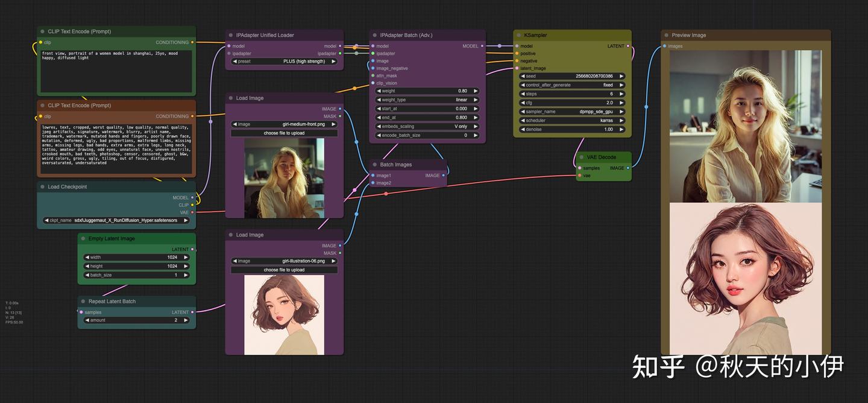Screen dimensions: 868x403
Task: Click the Load Checkpoint node's title dot
Action: tap(42, 187)
